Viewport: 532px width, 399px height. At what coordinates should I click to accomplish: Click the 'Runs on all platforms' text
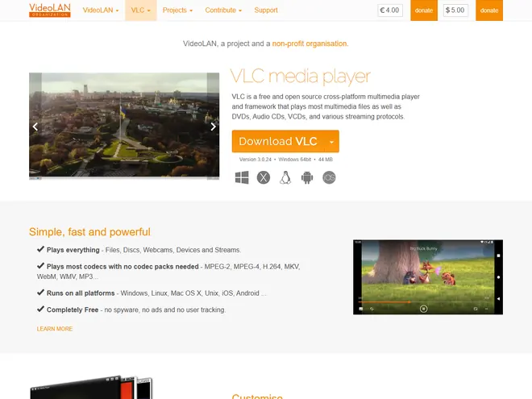click(81, 293)
